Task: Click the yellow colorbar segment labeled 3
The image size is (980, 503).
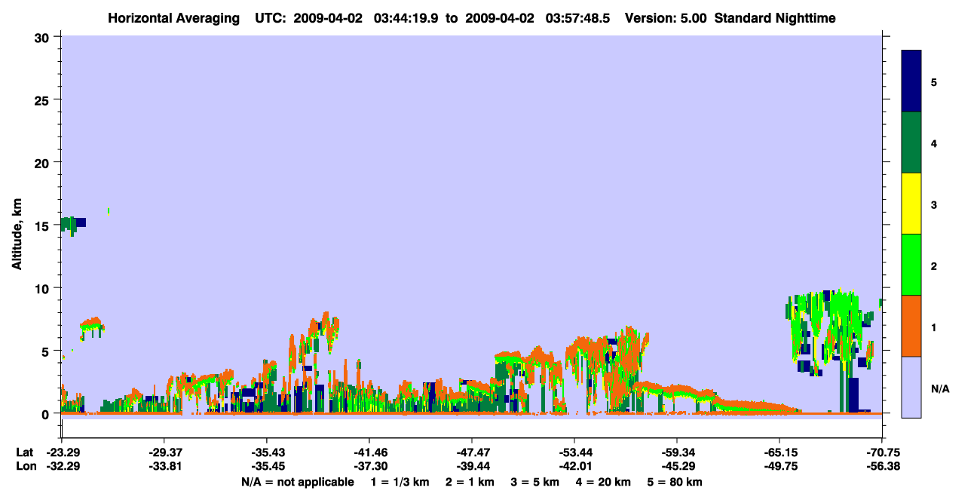Action: [x=911, y=204]
